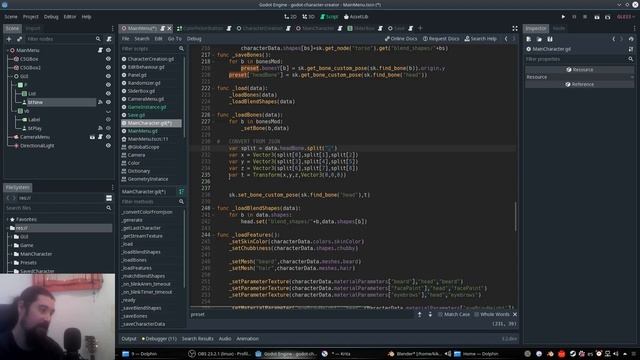The width and height of the screenshot is (640, 360).
Task: Toggle distraction-free mode icon
Action: pos(515,28)
